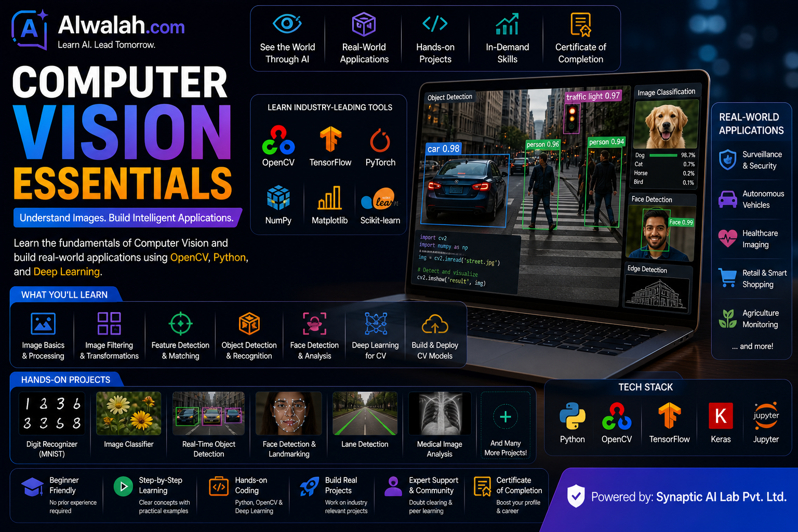The height and width of the screenshot is (532, 798).
Task: Click the TensorFlow logo in industry tools
Action: click(x=330, y=139)
